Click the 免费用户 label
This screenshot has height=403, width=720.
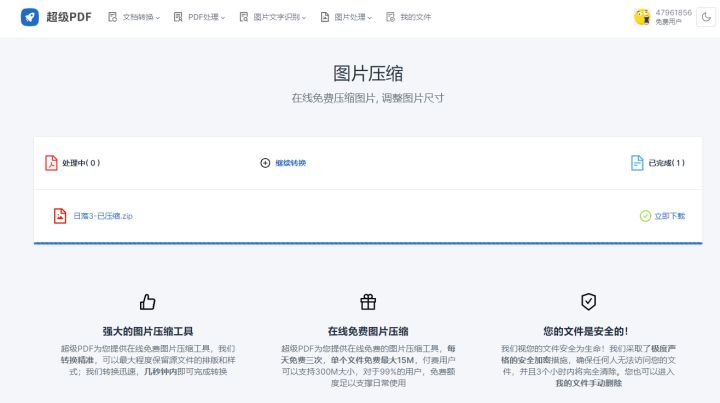click(668, 22)
